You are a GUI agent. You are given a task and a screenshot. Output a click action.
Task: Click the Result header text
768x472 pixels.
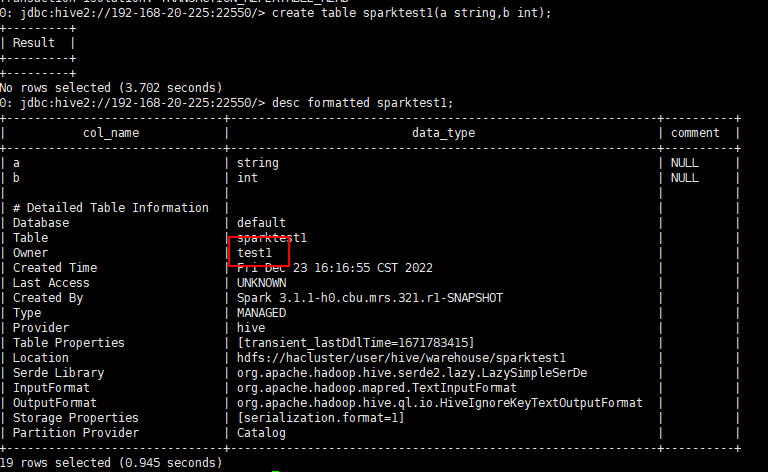34,43
